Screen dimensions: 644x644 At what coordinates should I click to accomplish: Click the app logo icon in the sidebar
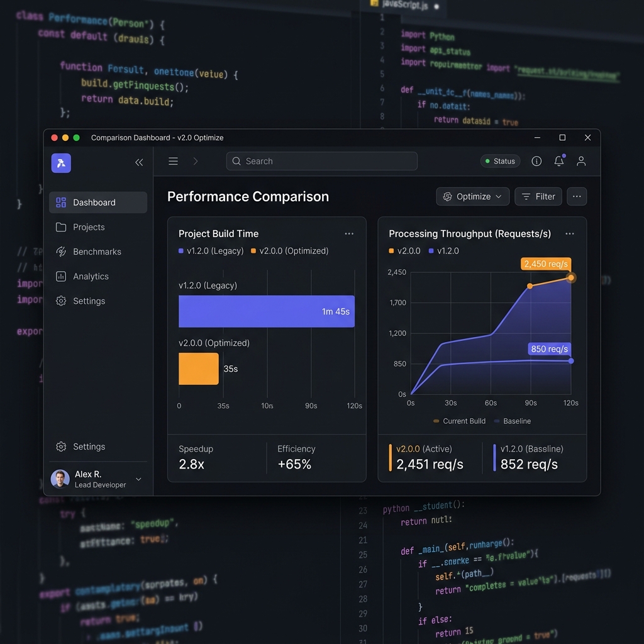coord(61,163)
